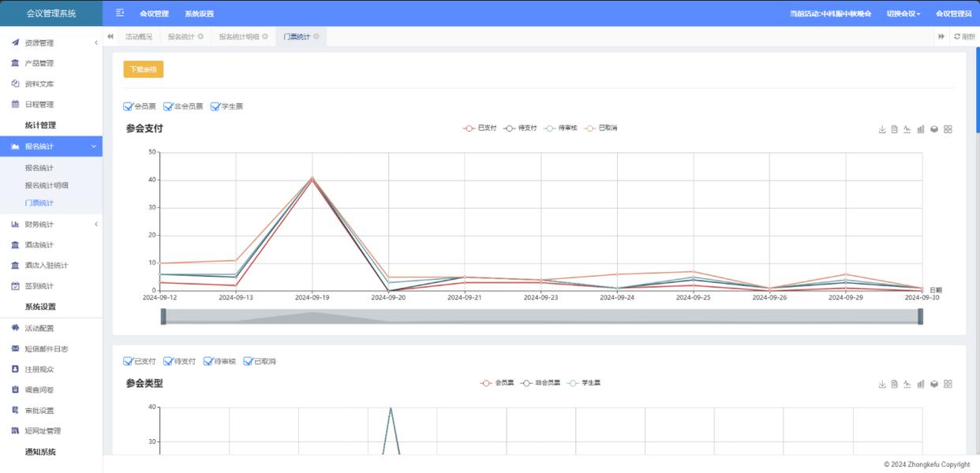Switch 参会支付 chart to line type

pyautogui.click(x=907, y=129)
